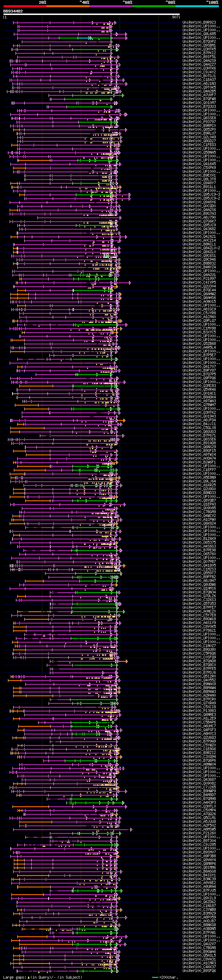Open hit UniRef100_Q8L685
This screenshot has width=222, height=980.
199,34
